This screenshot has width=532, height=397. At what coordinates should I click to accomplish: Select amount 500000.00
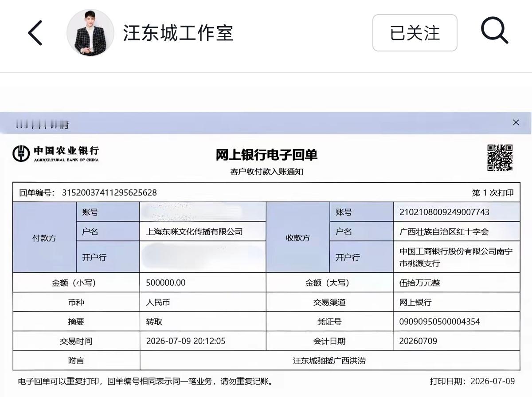point(165,283)
